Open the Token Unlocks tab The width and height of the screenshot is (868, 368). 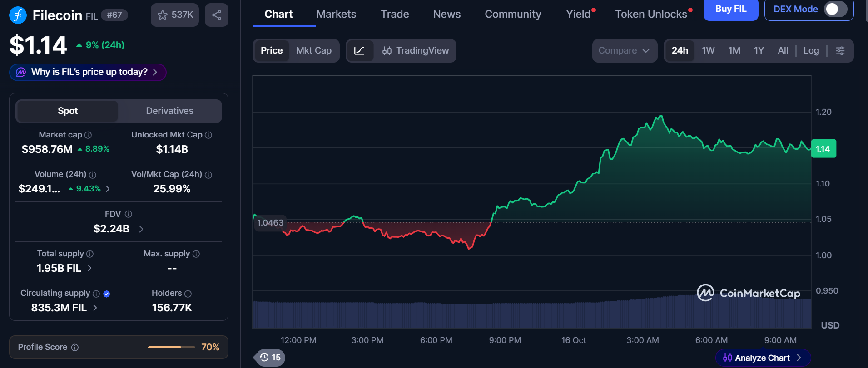click(x=651, y=14)
